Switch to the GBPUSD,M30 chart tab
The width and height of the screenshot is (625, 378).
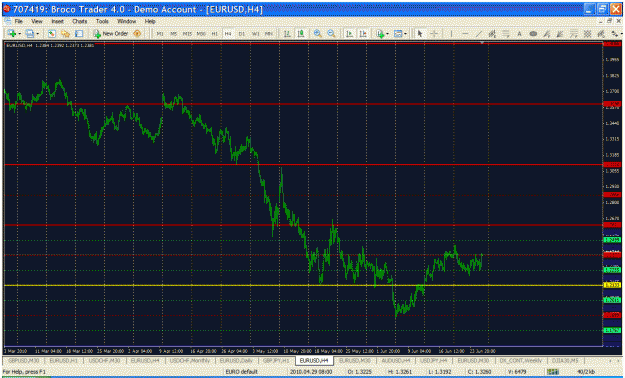[24, 360]
